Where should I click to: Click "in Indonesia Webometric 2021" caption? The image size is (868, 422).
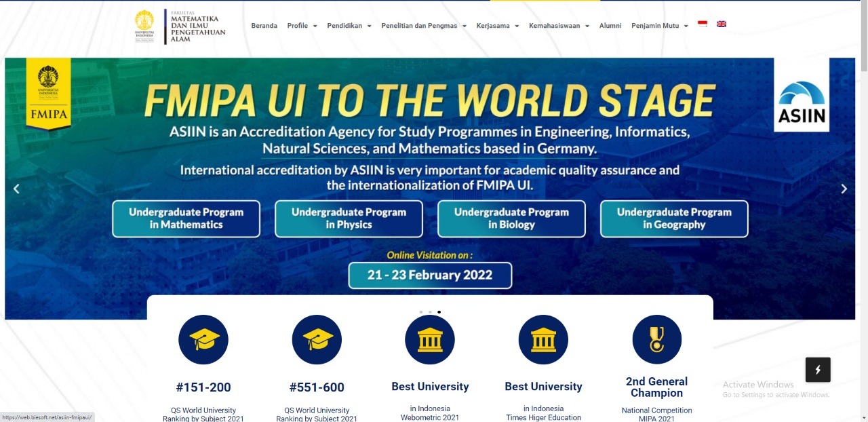(x=430, y=413)
